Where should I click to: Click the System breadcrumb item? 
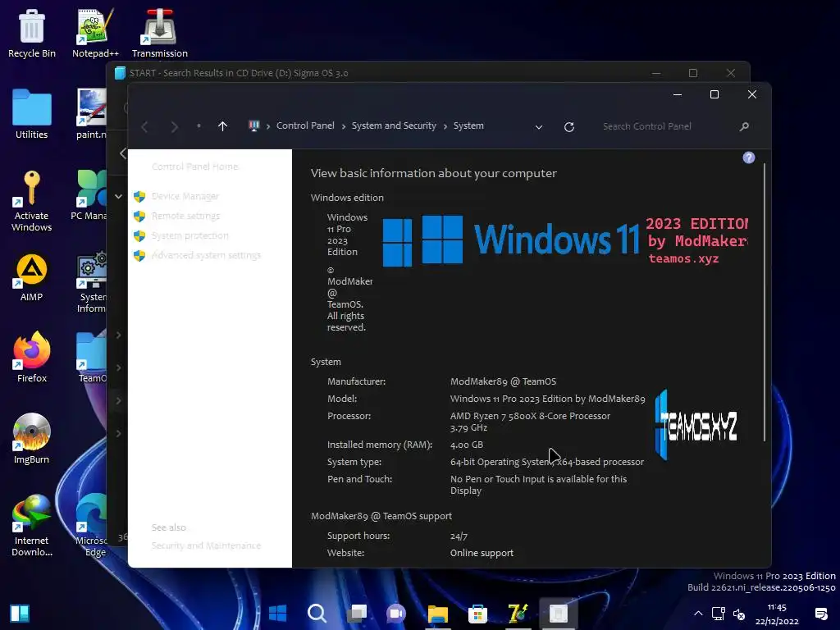coord(468,126)
